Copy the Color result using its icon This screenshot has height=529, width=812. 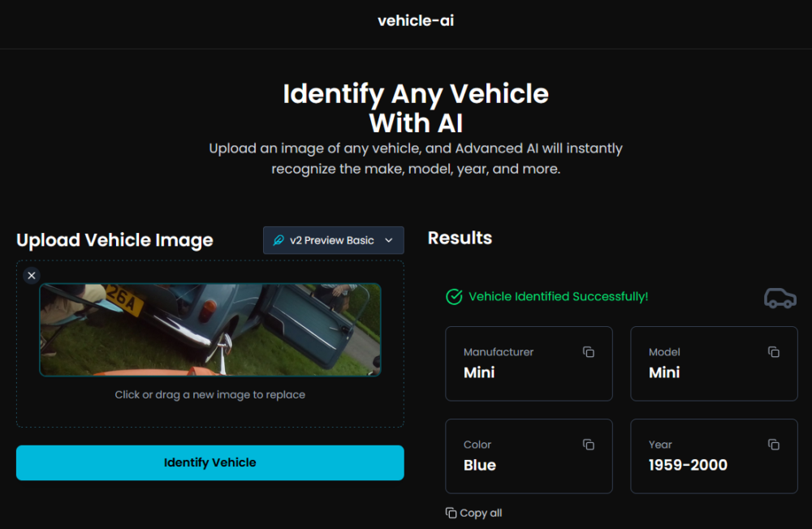coord(589,445)
